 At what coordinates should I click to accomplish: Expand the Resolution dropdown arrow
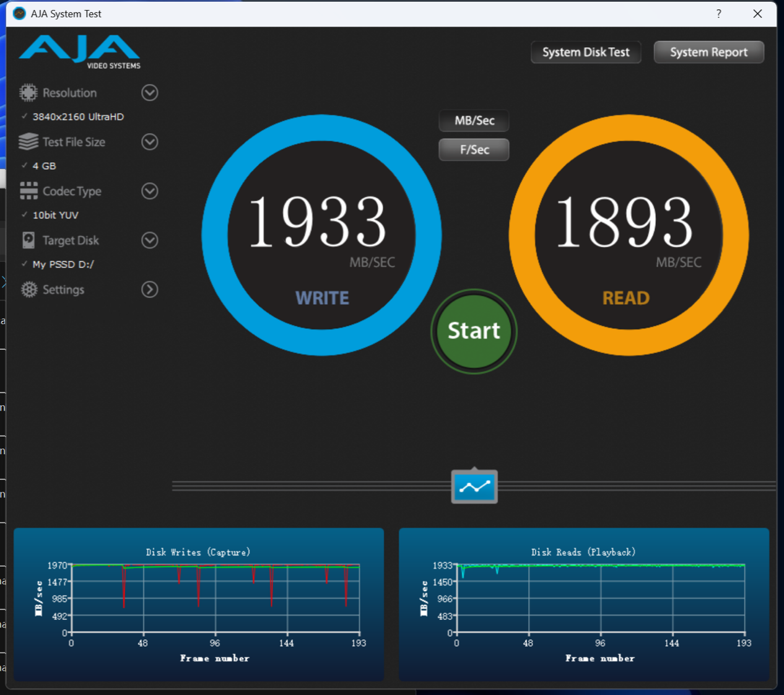[x=149, y=93]
